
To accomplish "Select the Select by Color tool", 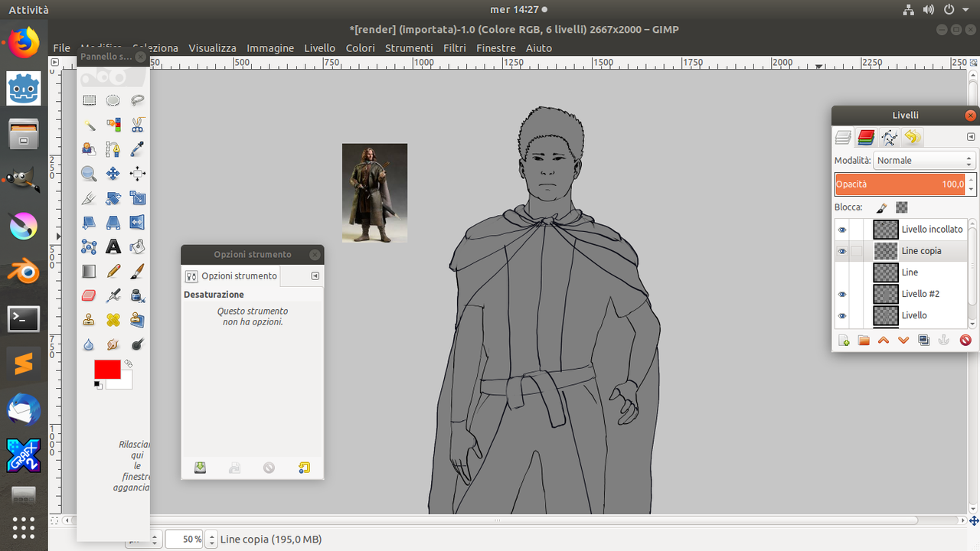I will click(113, 125).
